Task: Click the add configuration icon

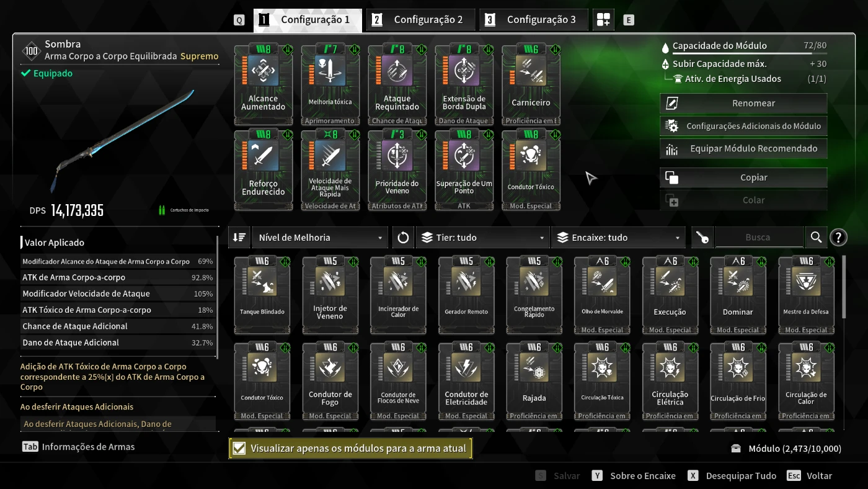Action: pyautogui.click(x=603, y=20)
